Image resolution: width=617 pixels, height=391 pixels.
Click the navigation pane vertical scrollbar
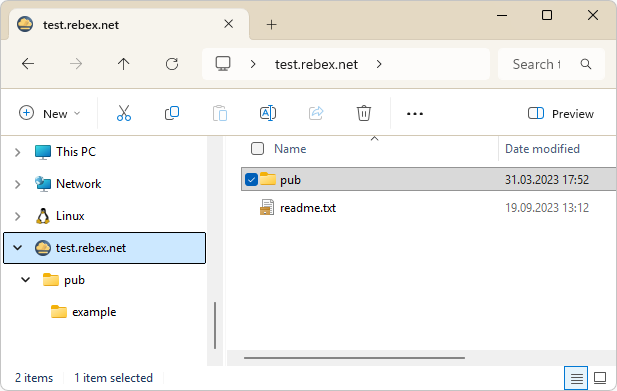click(215, 325)
